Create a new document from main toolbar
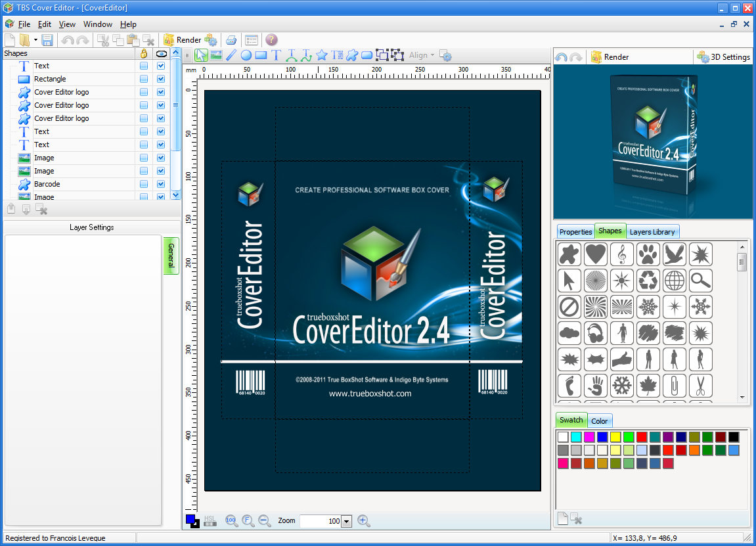 (10, 40)
